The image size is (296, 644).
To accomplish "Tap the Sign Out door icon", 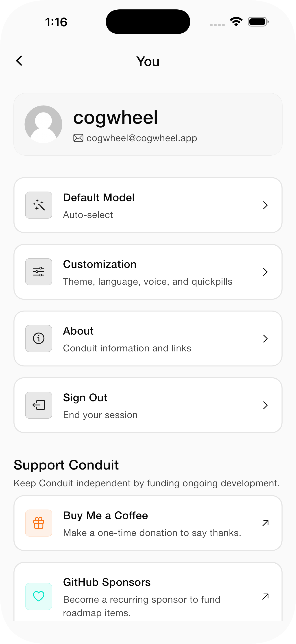I will pos(39,405).
